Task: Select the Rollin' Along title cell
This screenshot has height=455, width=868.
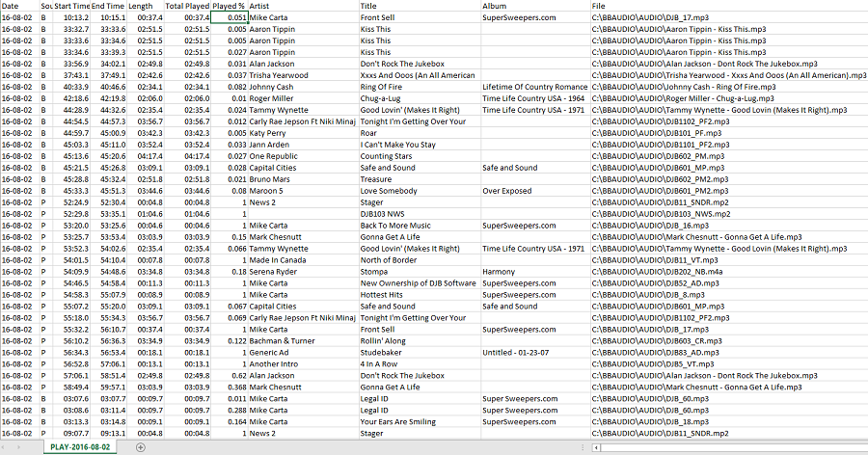Action: click(420, 341)
